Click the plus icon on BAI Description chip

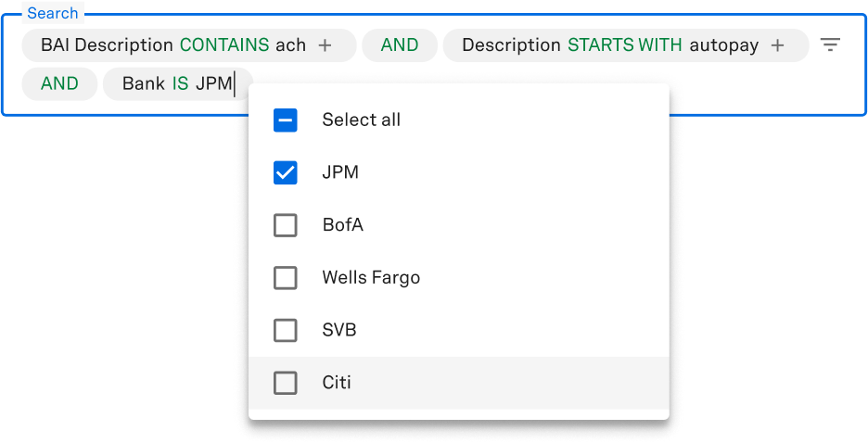[325, 45]
